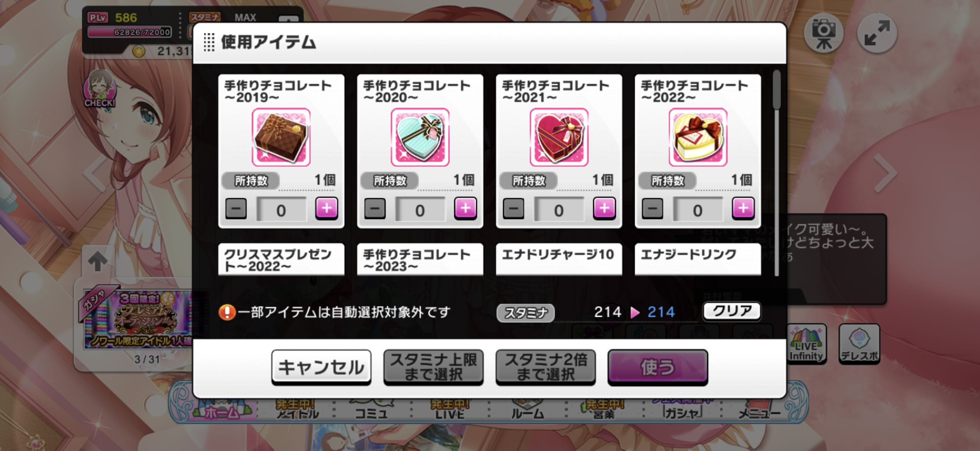980x451 pixels.
Task: Click the purple 使う button
Action: (657, 367)
